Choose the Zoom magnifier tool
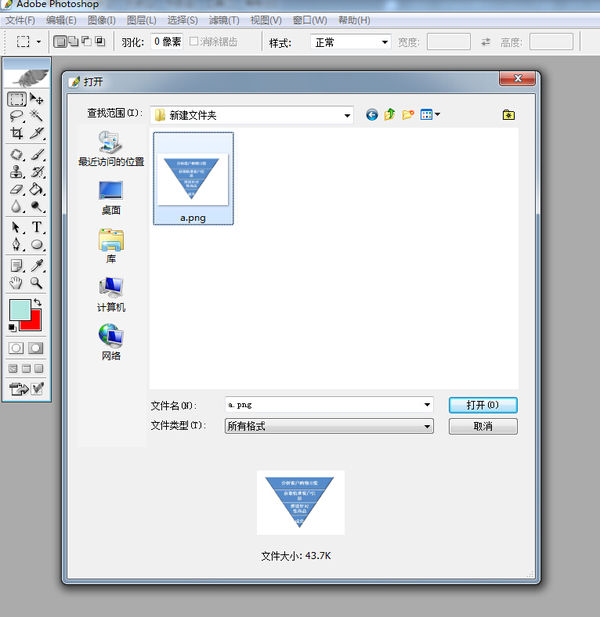Viewport: 600px width, 617px height. 37,283
